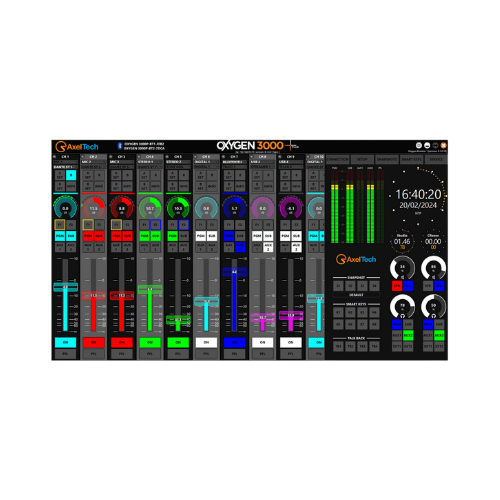Click the AxelTech logo in the header
The height and width of the screenshot is (500, 500).
pyautogui.click(x=77, y=147)
